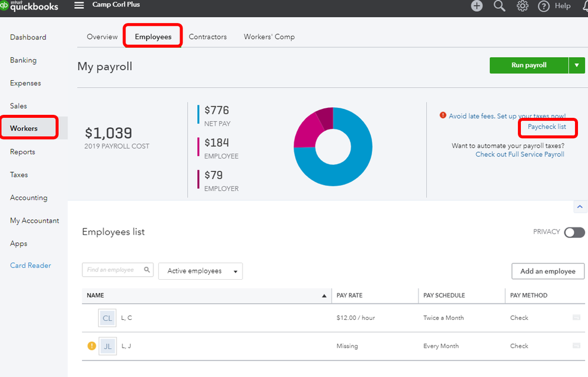Open Reports in the sidebar
The width and height of the screenshot is (588, 377).
[22, 151]
